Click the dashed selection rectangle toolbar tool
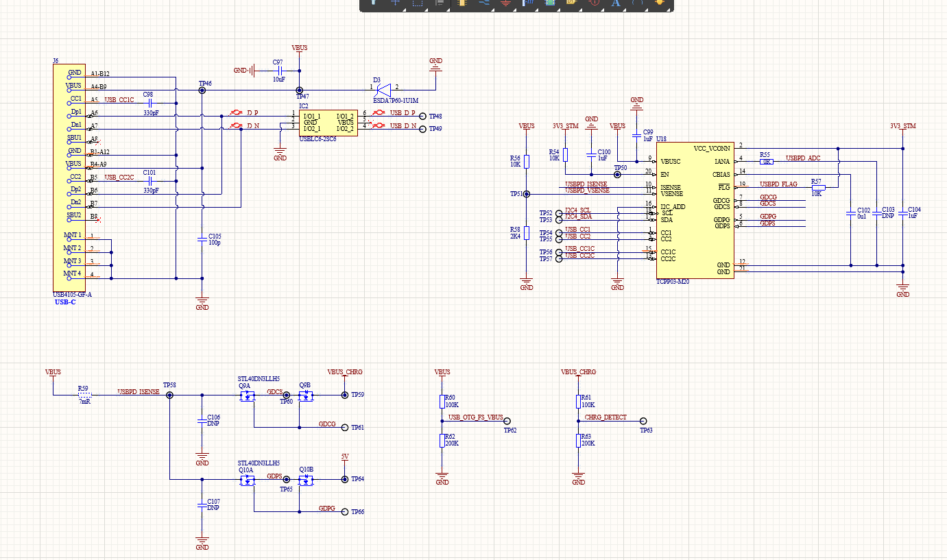This screenshot has width=947, height=560. point(417,3)
